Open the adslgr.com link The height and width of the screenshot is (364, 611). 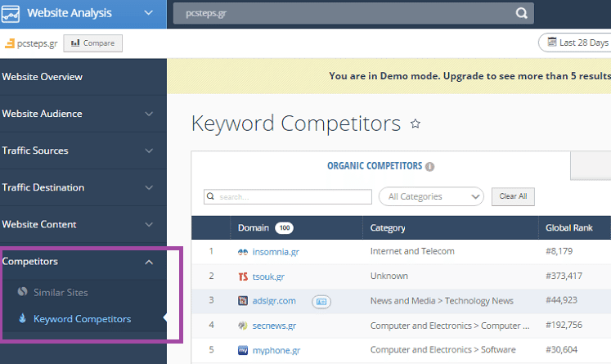click(x=274, y=301)
